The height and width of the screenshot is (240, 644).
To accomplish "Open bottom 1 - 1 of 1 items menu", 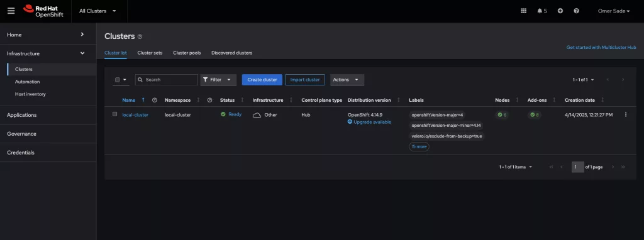I will tap(516, 167).
